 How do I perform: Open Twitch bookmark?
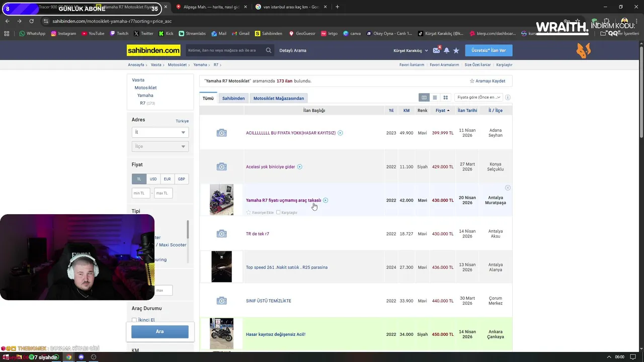(x=119, y=33)
